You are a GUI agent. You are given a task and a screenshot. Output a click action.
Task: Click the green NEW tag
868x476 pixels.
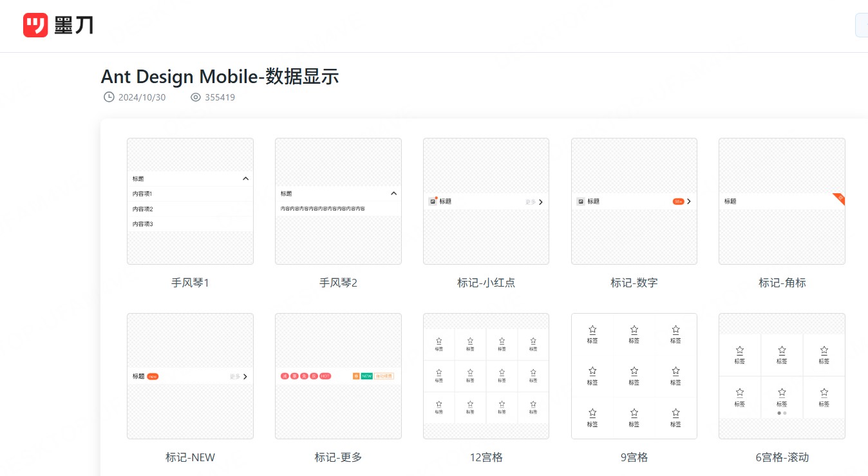click(x=366, y=376)
